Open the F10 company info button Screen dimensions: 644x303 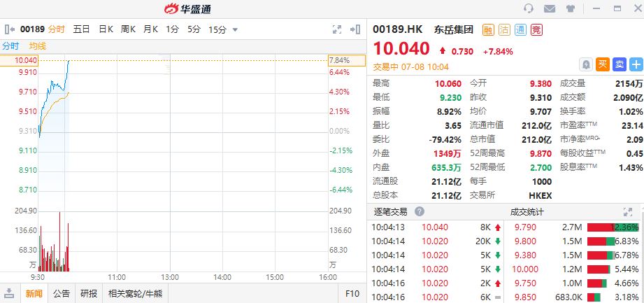352,293
